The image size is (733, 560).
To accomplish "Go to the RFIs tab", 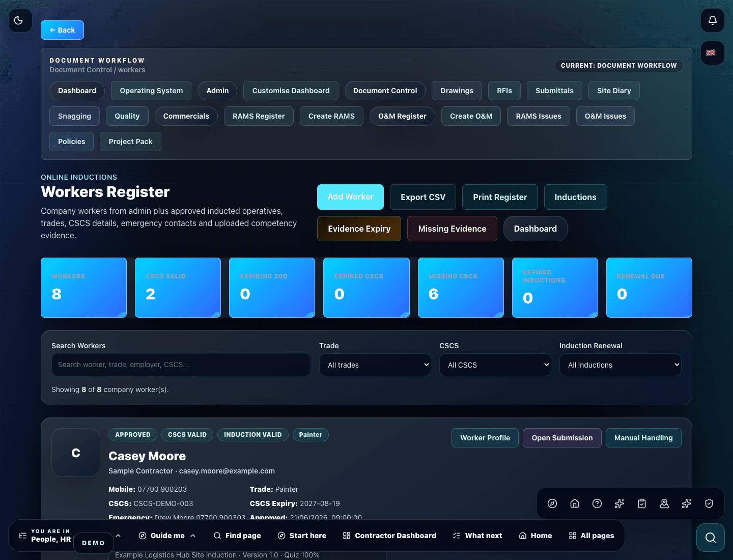I will tap(504, 91).
